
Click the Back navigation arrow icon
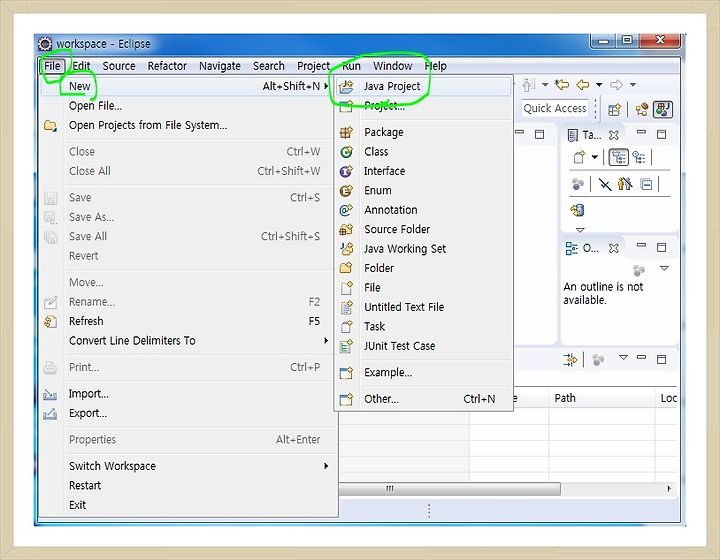[x=583, y=84]
